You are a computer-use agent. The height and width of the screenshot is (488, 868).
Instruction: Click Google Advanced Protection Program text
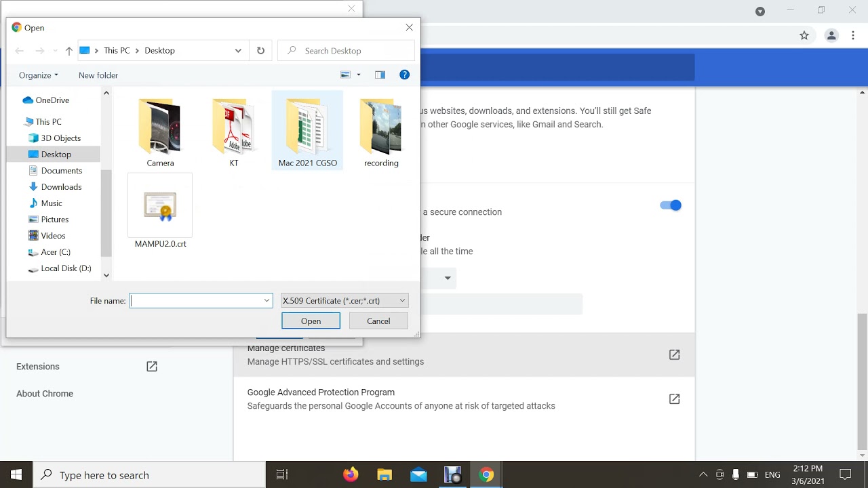(x=321, y=392)
